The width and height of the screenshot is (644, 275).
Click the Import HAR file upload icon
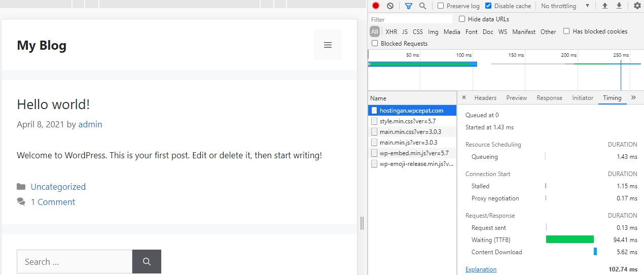pos(604,6)
